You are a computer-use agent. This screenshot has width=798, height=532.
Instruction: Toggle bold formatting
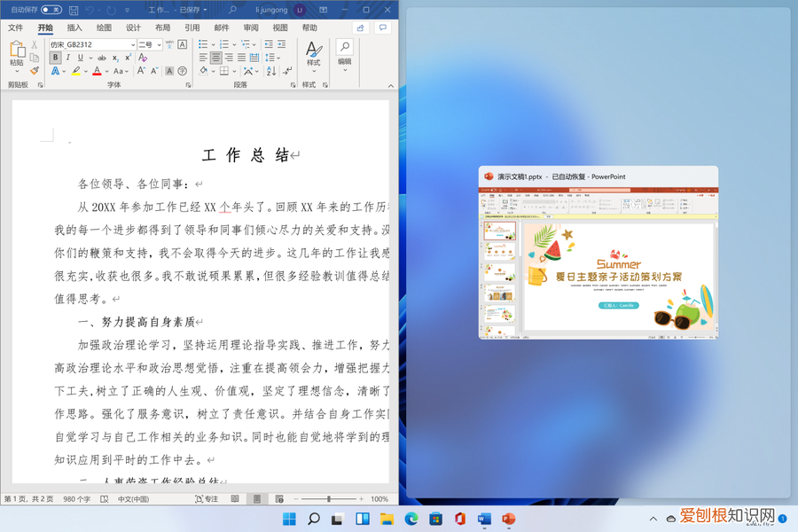tap(55, 57)
